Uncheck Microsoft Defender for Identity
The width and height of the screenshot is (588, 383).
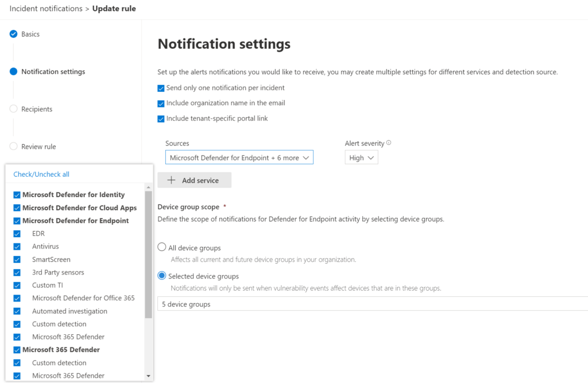[17, 195]
